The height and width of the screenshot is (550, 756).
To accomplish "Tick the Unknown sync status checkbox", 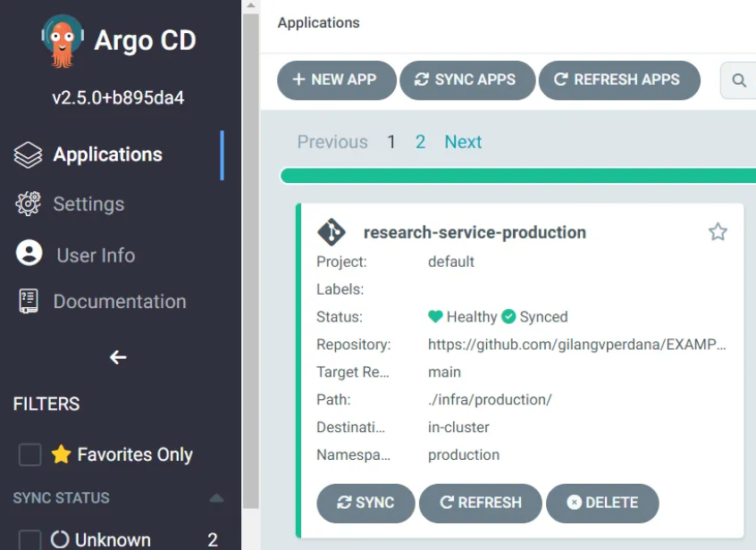I will pyautogui.click(x=29, y=540).
